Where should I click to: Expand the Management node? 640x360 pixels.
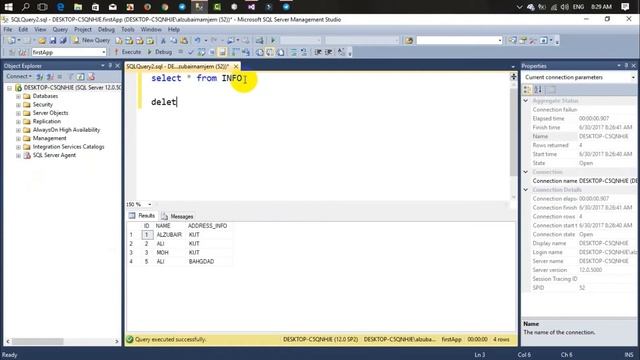point(18,138)
